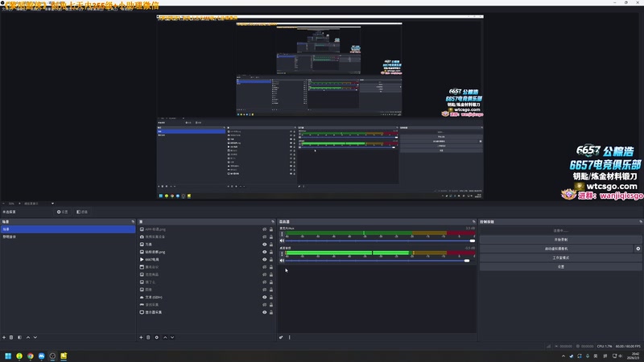Open Google Chrome from the taskbar
Screen dimensions: 644x362
[x=31, y=356]
